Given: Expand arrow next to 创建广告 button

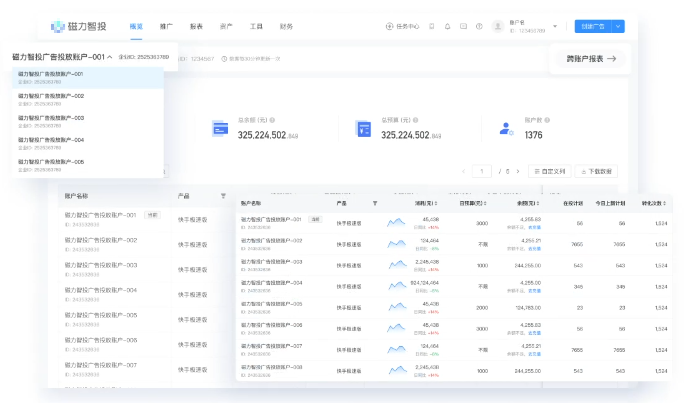Looking at the screenshot, I should point(617,26).
